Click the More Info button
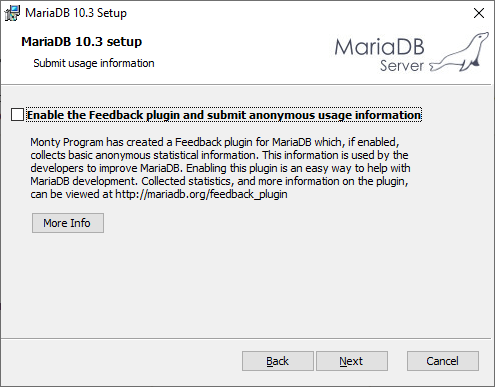 [68, 223]
